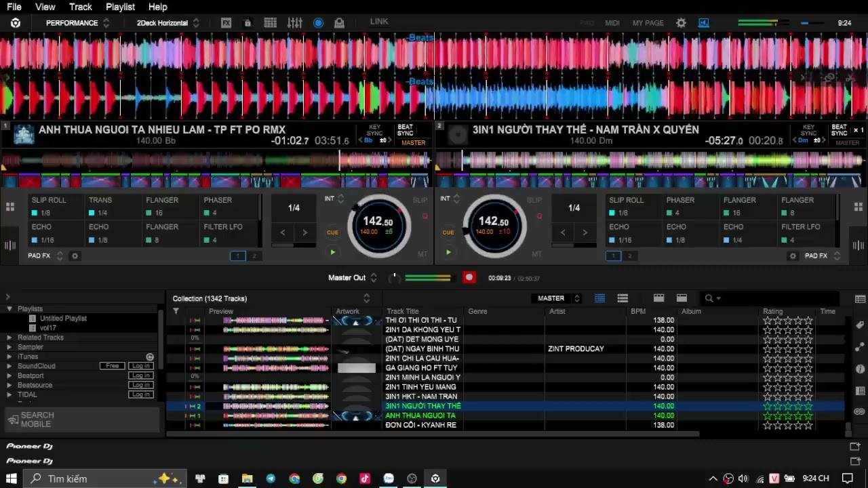Click the Beatport Log in button
Viewport: 868px width, 488px height.
point(141,375)
